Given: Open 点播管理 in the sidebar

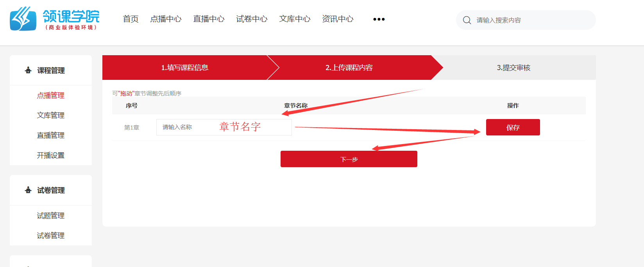Looking at the screenshot, I should 51,95.
